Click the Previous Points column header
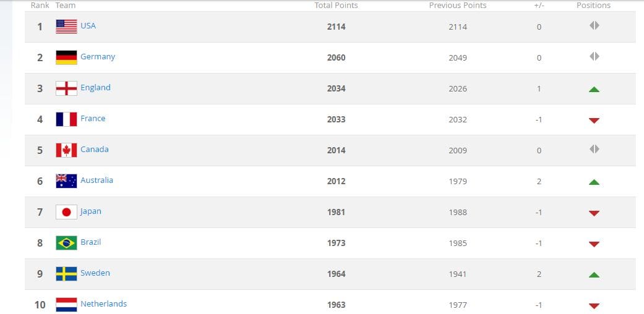 tap(458, 6)
